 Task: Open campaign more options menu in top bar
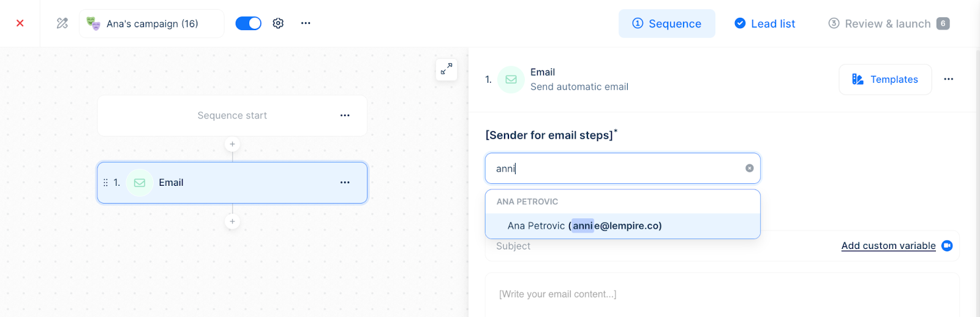(x=306, y=23)
